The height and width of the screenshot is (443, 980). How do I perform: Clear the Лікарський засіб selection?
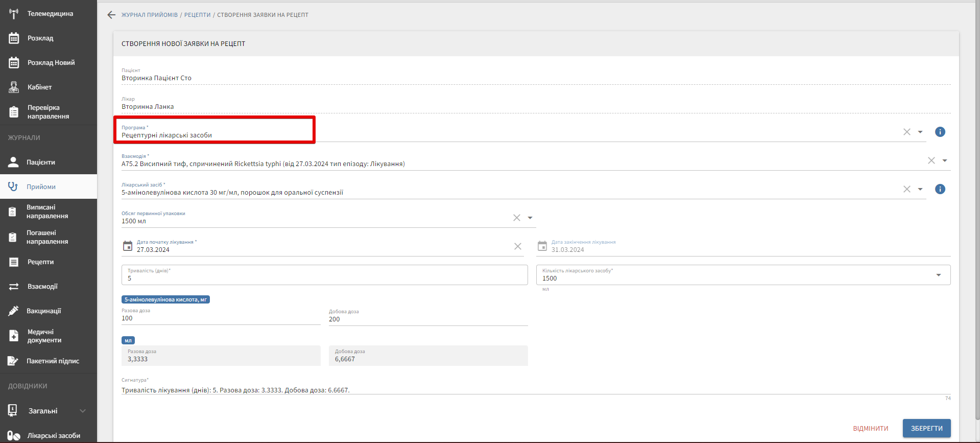[x=906, y=189]
